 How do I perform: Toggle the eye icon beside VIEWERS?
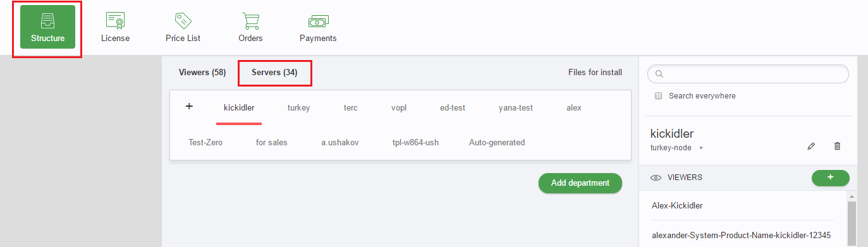pos(656,178)
